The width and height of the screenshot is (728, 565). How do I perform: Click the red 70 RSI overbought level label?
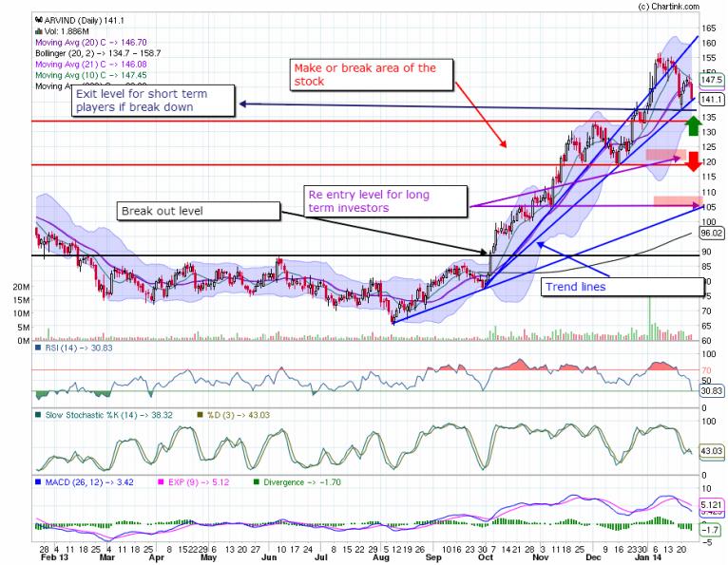[x=706, y=370]
